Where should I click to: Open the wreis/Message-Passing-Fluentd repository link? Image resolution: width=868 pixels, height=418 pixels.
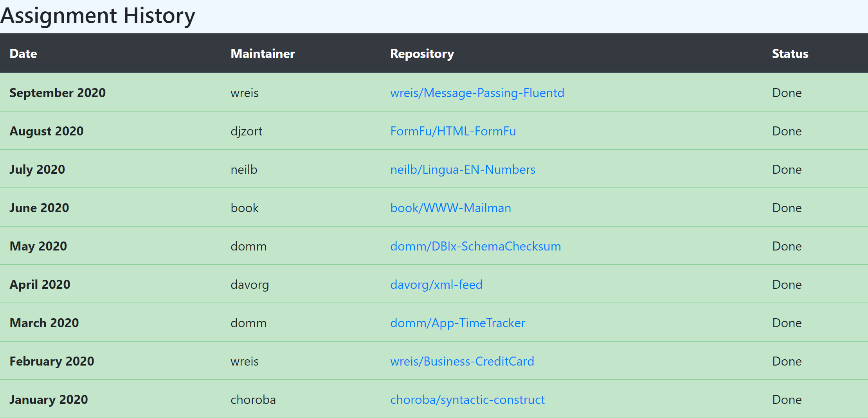pyautogui.click(x=477, y=93)
